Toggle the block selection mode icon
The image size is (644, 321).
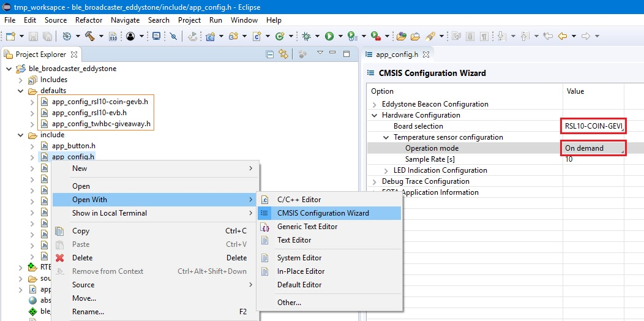coord(470,36)
